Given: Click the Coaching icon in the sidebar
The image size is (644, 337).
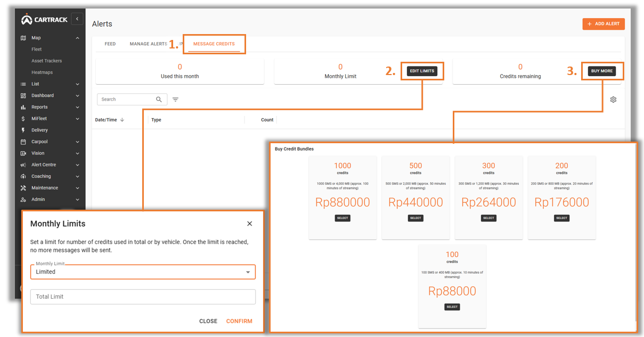Looking at the screenshot, I should [23, 176].
